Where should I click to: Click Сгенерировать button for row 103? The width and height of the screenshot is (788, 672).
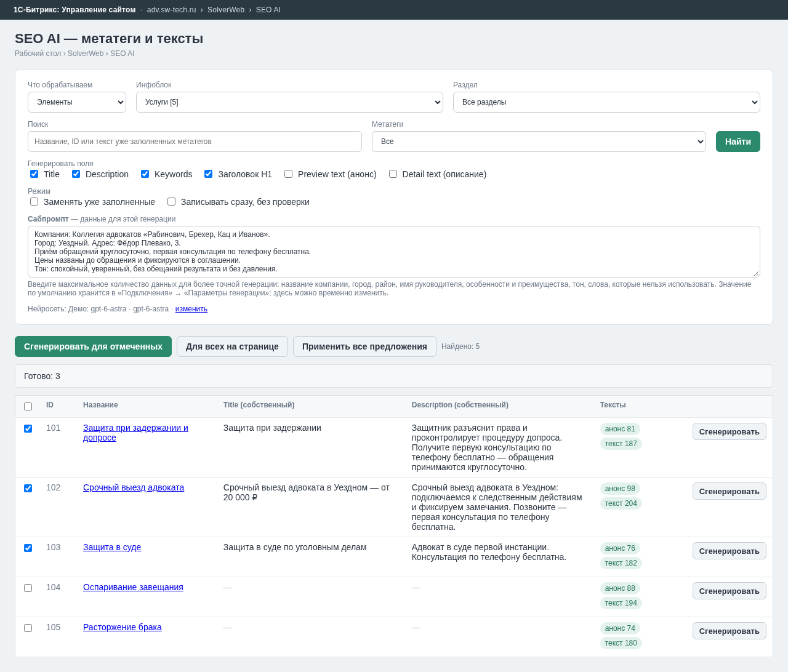pyautogui.click(x=730, y=551)
